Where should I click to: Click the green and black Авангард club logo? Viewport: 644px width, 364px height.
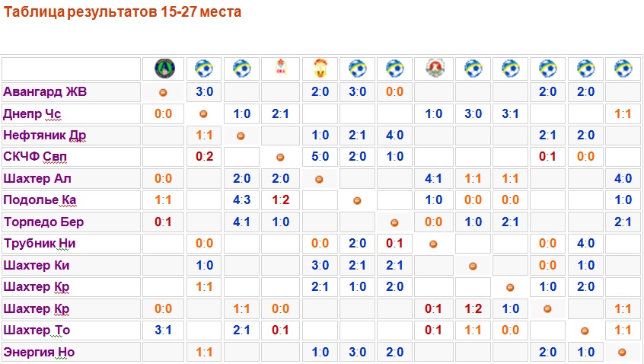pos(163,69)
